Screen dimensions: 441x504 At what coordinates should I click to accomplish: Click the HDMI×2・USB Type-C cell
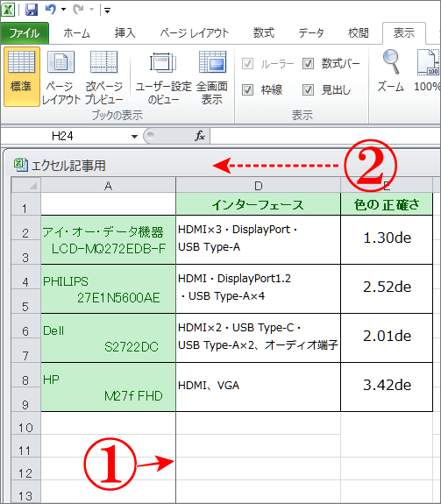[258, 338]
